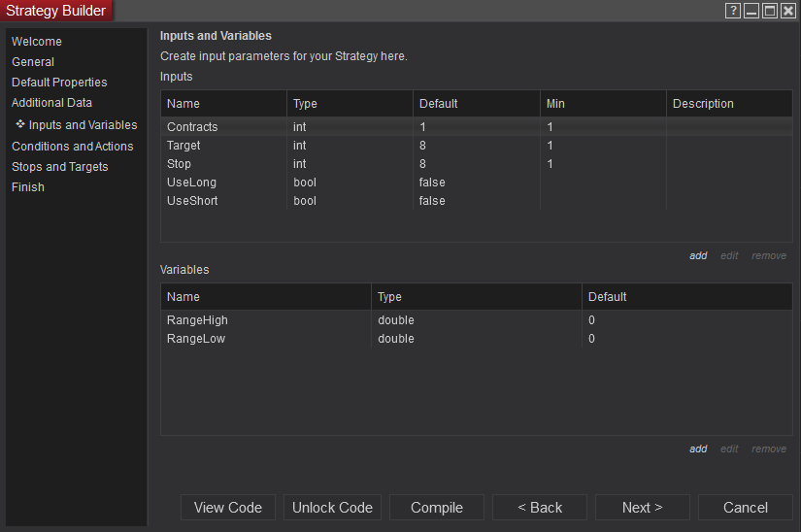The width and height of the screenshot is (801, 532).
Task: Navigate to Stops and Targets
Action: click(59, 167)
